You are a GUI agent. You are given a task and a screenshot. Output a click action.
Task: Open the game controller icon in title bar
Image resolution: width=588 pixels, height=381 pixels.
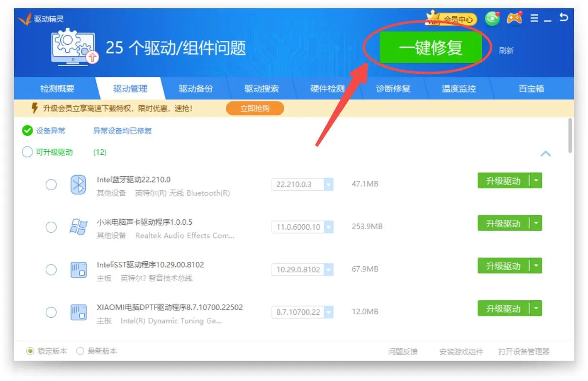click(x=514, y=18)
